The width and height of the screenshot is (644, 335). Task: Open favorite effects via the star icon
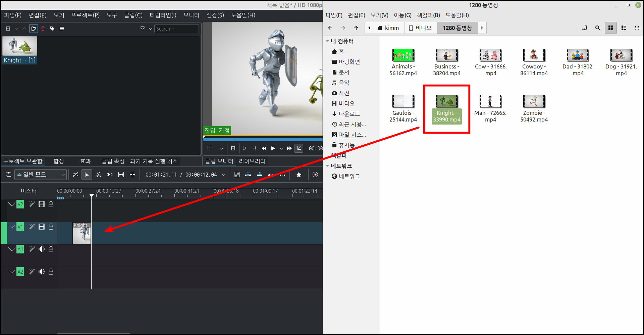[x=299, y=175]
